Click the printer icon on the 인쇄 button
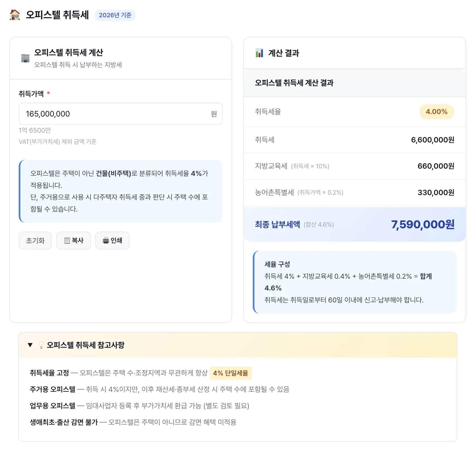Image resolution: width=476 pixels, height=456 pixels. pos(106,241)
